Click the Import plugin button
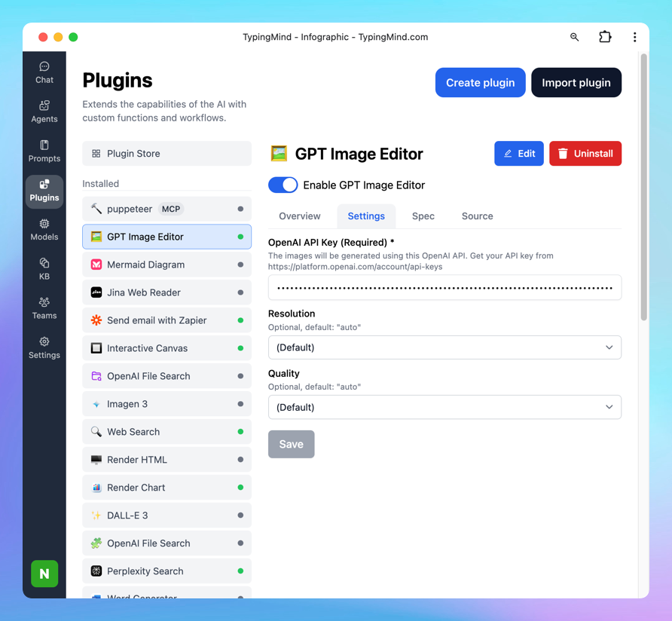The width and height of the screenshot is (672, 621). (x=576, y=82)
